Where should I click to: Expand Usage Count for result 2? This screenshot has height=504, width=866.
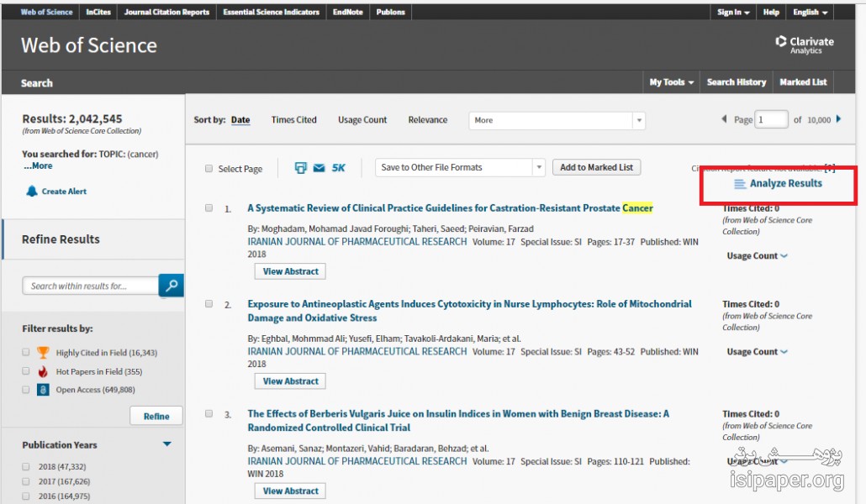tap(758, 352)
